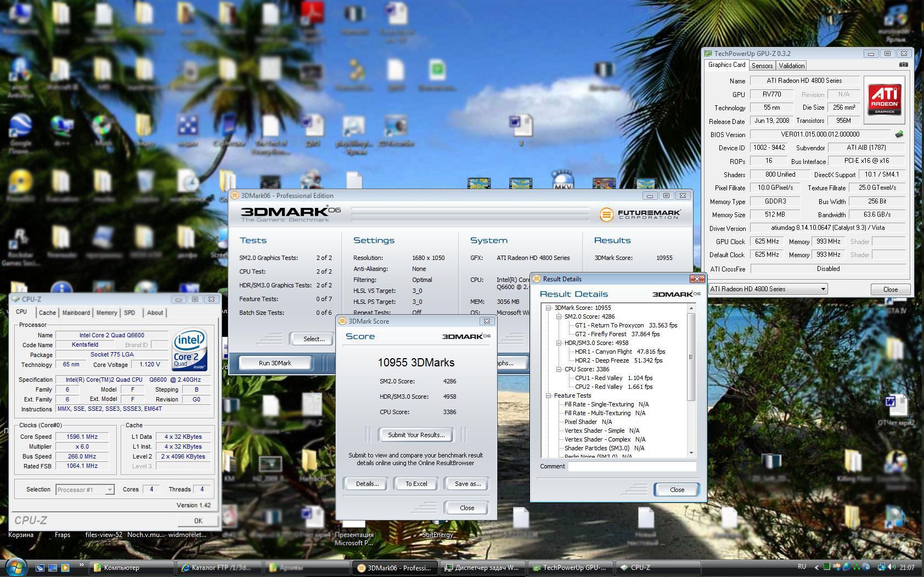Viewport: 924px width, 577px height.
Task: Collapse the HDR/SM3.0 Score: 4958 node
Action: (559, 343)
